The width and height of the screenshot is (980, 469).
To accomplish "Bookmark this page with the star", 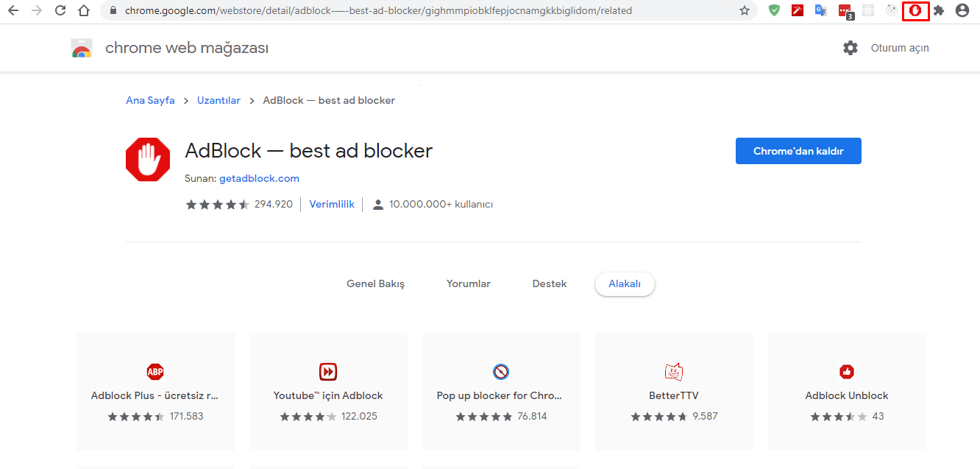I will click(745, 11).
